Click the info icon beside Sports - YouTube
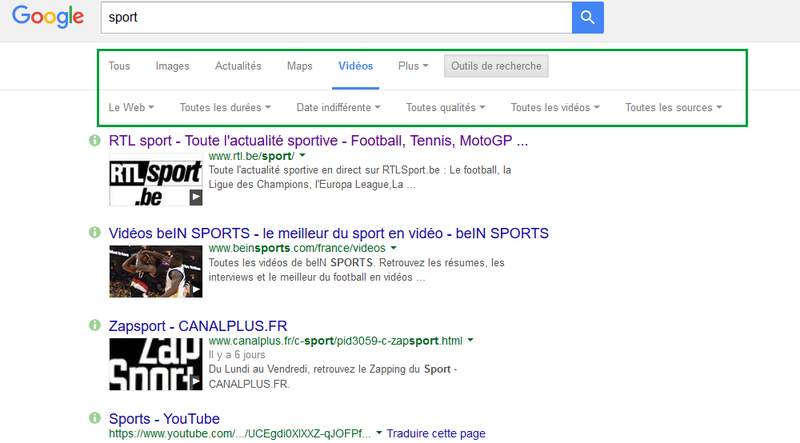The image size is (800, 443). pos(95,418)
